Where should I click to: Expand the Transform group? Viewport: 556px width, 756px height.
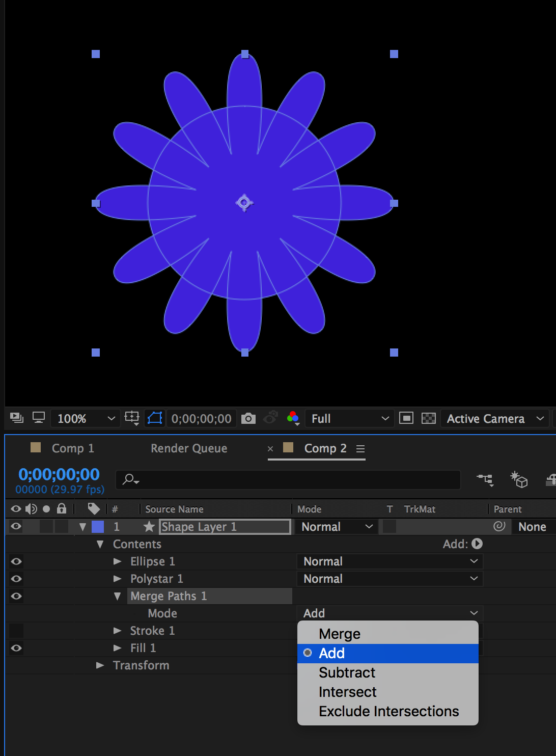point(100,665)
